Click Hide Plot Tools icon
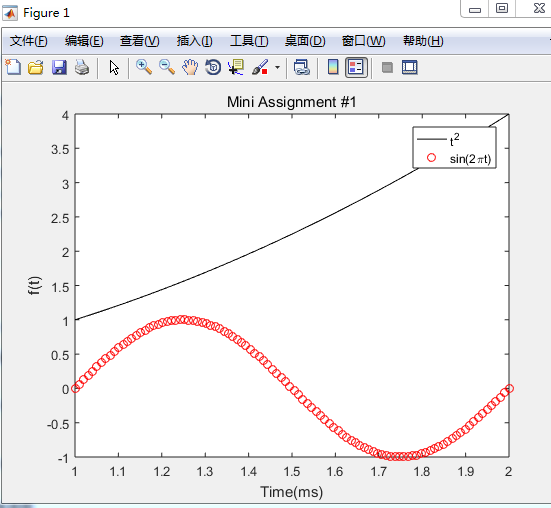This screenshot has width=551, height=508. coord(387,67)
